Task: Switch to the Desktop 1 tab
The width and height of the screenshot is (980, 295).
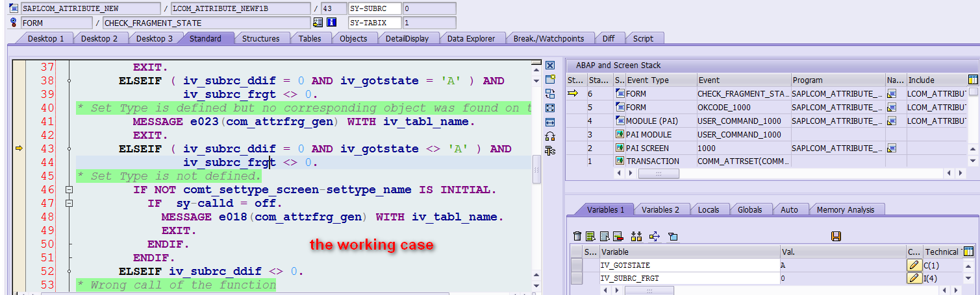Action: (45, 38)
